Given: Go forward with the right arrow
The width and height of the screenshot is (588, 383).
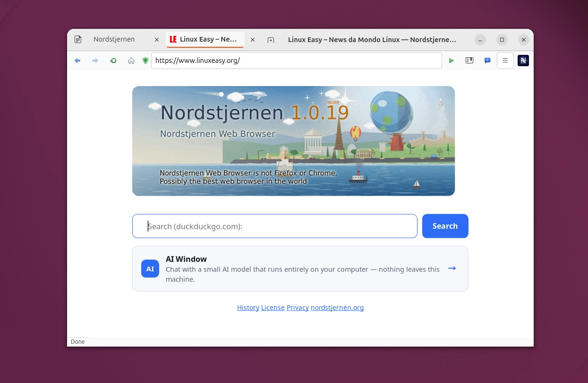Looking at the screenshot, I should coord(95,61).
